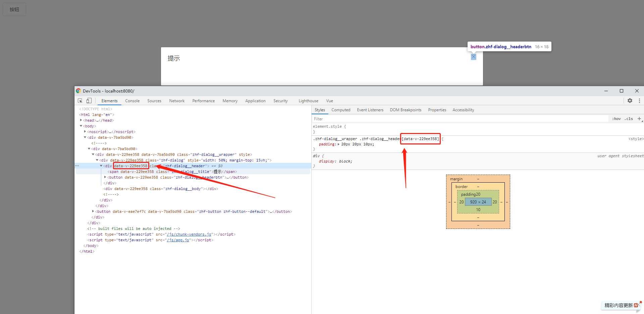Switch to the Sources tab

point(154,101)
